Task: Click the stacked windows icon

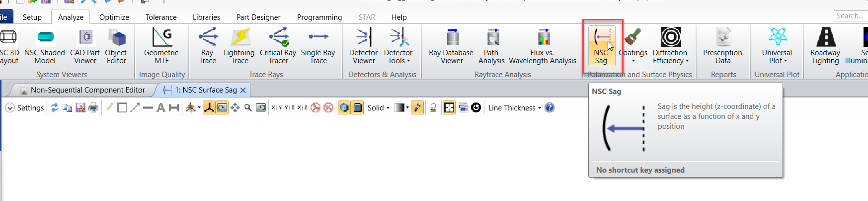Action: click(x=463, y=107)
